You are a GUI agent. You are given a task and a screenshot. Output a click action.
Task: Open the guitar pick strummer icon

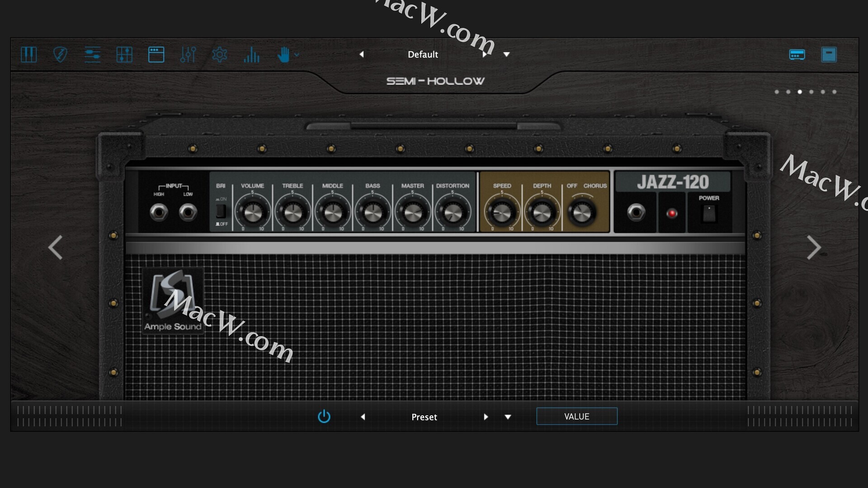(60, 55)
